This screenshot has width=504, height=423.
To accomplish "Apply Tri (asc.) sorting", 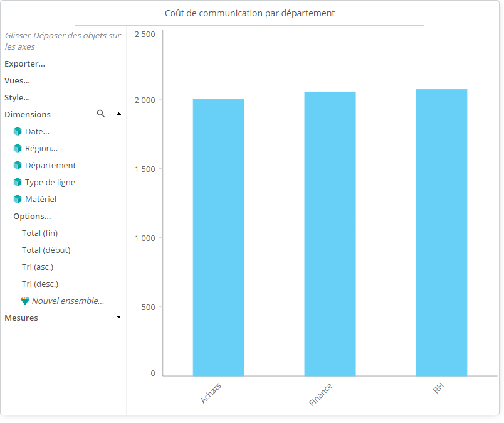I will coord(38,267).
